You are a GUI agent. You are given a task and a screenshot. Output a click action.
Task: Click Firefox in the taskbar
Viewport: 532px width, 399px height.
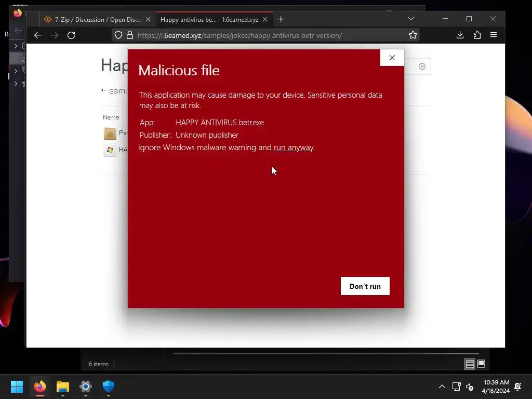[39, 386]
